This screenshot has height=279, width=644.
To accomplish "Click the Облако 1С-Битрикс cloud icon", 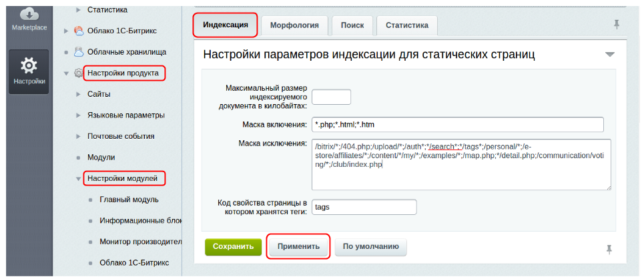I will coord(79,30).
